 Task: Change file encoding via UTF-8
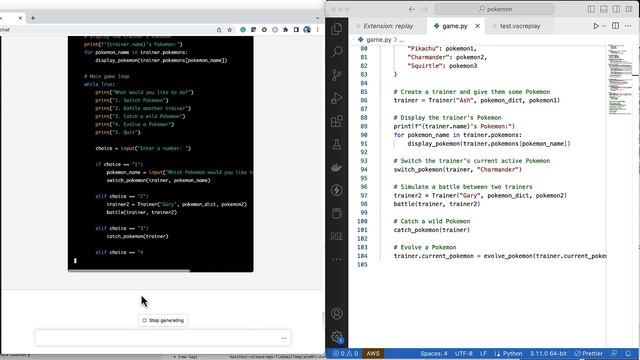pos(464,353)
